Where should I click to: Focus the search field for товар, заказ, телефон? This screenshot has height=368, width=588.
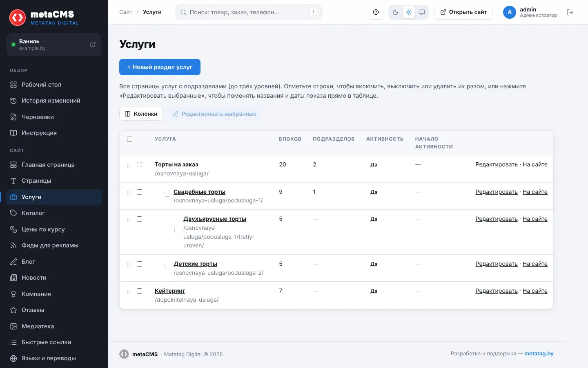[x=248, y=12]
